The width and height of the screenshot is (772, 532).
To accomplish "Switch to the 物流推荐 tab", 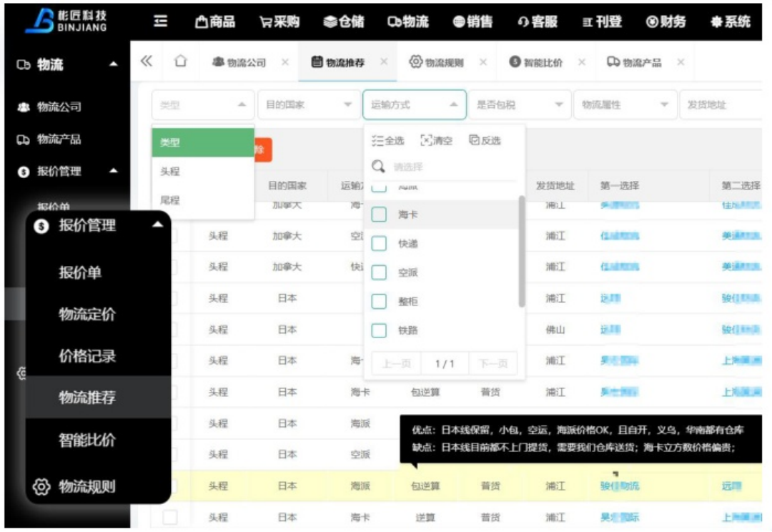I will (x=337, y=62).
